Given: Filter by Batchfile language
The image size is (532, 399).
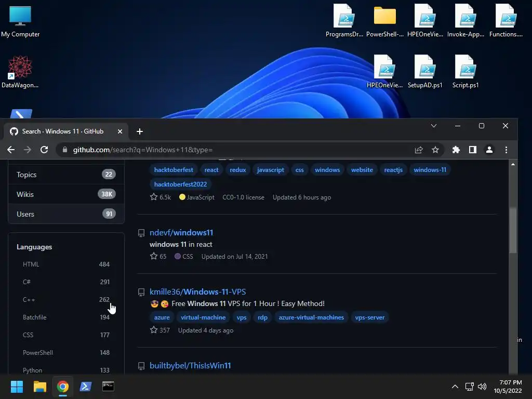Looking at the screenshot, I should click(x=66, y=317).
